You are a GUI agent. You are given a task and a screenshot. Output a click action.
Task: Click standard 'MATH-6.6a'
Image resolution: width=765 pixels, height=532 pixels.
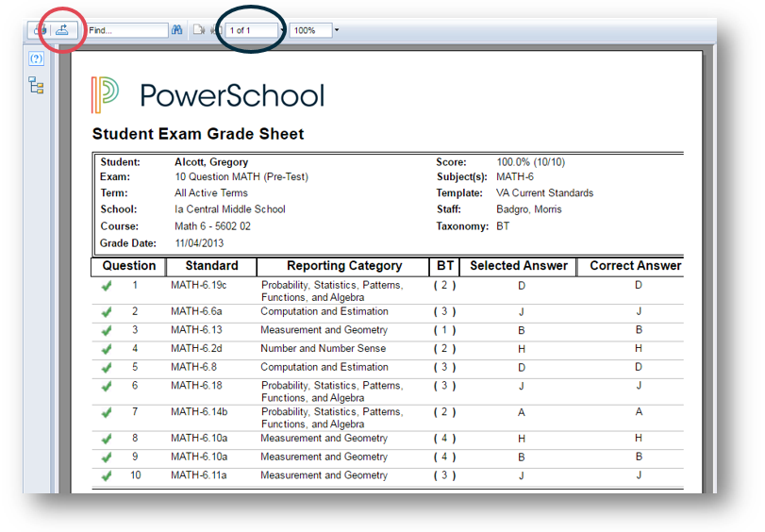(x=196, y=311)
